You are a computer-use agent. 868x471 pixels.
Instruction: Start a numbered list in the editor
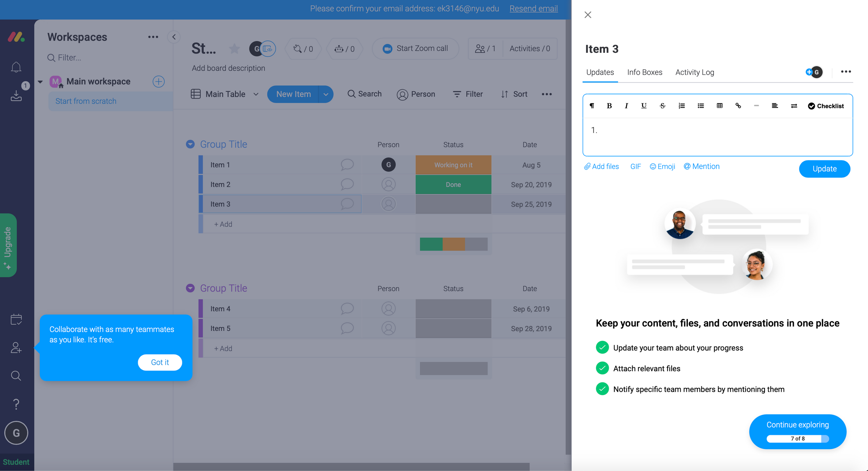pos(682,106)
